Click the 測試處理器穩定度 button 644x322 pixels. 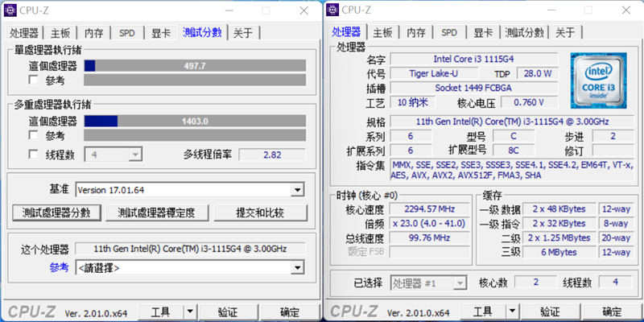tap(156, 213)
